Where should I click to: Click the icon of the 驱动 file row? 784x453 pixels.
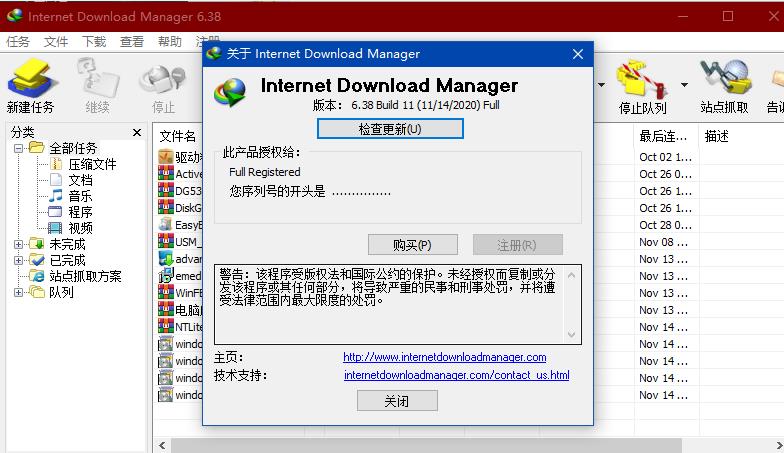pyautogui.click(x=166, y=156)
